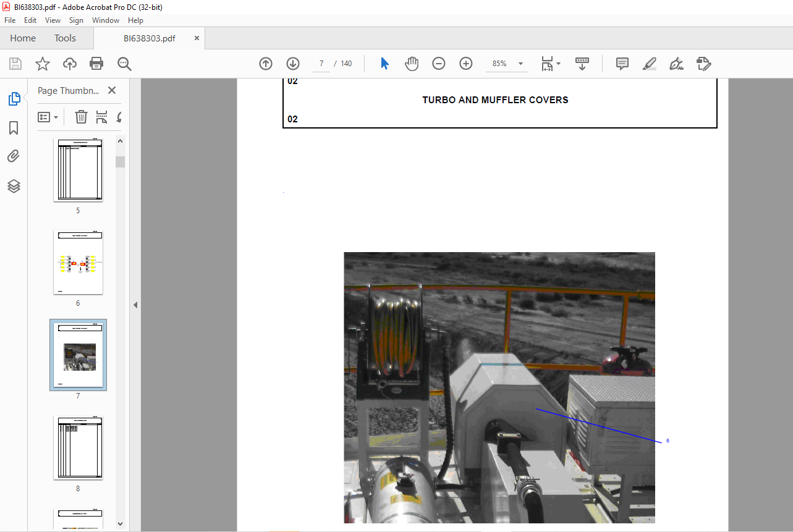
Task: Open the Bookmarks sidebar panel
Action: click(x=14, y=128)
